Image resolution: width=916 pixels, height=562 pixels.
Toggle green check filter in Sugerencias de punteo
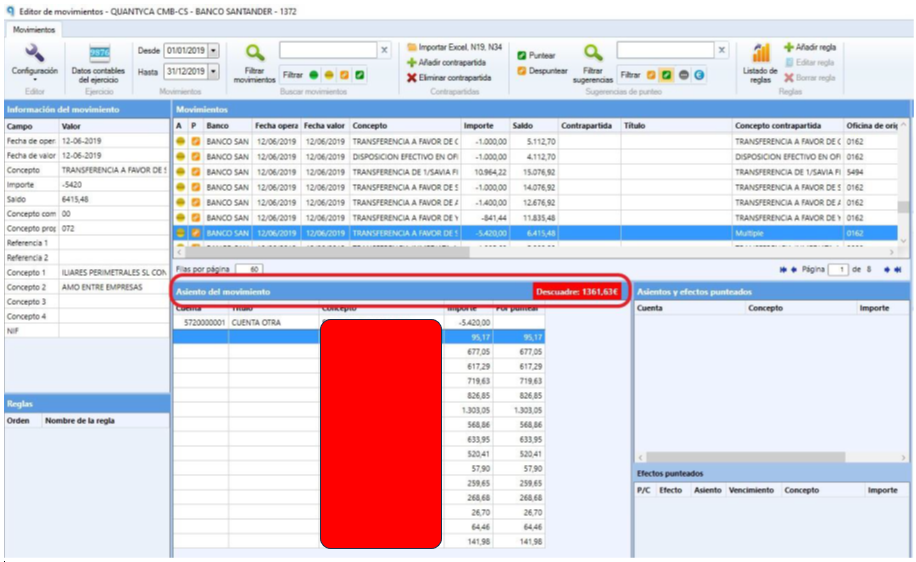667,75
